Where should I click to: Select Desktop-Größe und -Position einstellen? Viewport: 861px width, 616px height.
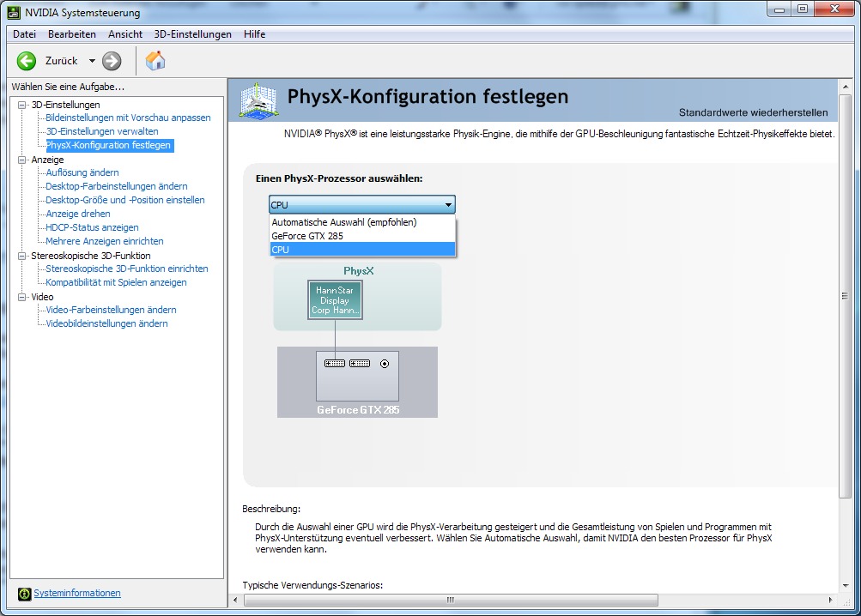tap(125, 200)
